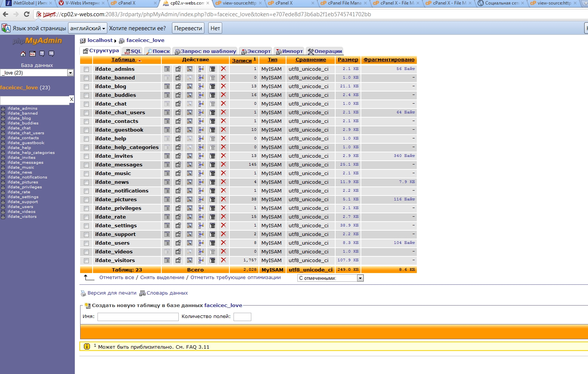Click the Нет button in translate bar
Screen dimensions: 588x374
click(x=215, y=28)
